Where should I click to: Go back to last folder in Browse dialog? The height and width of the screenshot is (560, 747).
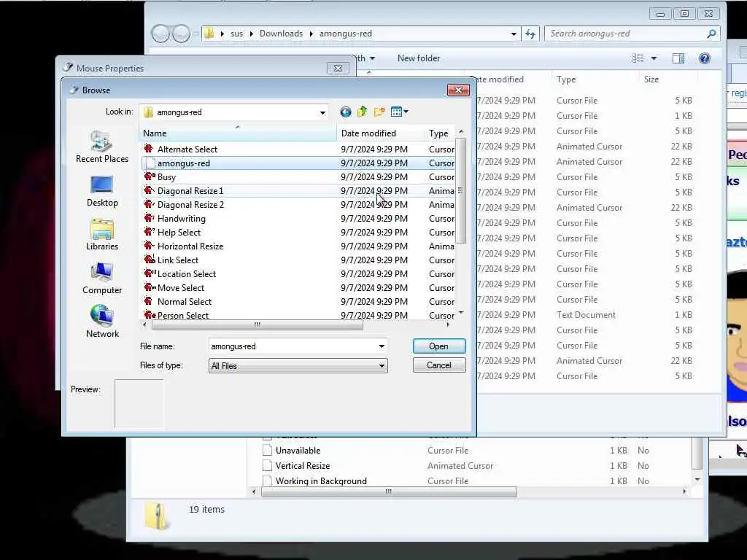tap(345, 112)
